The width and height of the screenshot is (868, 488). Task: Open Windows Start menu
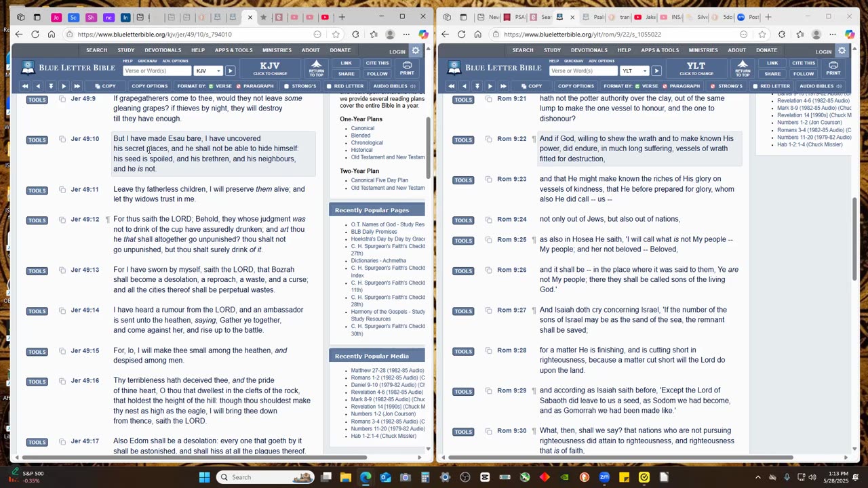pyautogui.click(x=204, y=477)
